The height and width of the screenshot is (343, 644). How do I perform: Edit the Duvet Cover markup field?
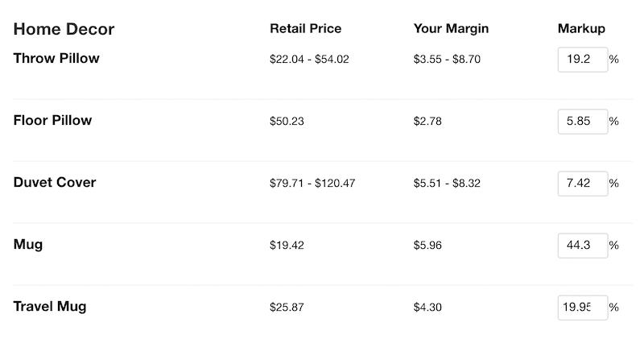582,184
